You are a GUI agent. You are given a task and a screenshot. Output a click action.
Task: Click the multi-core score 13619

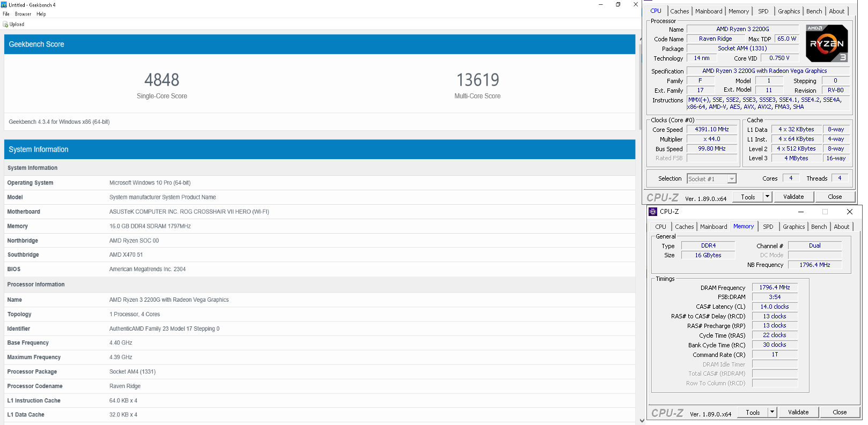478,80
